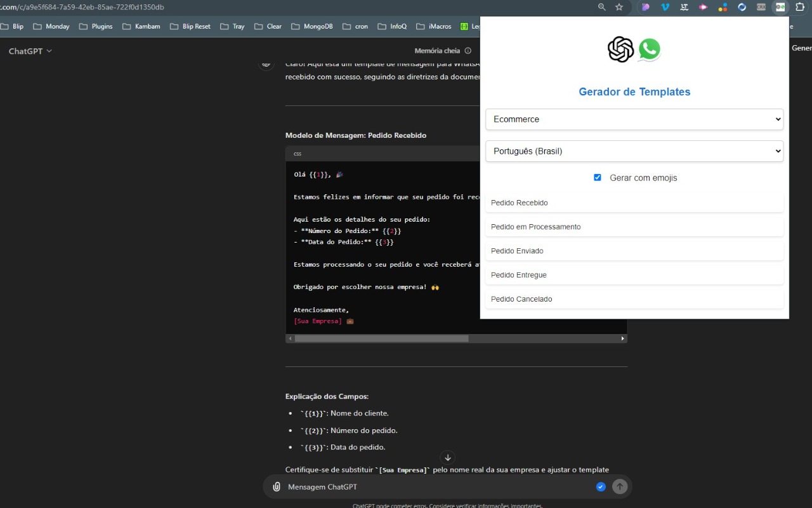
Task: Click the browser address bar URL
Action: [82, 7]
